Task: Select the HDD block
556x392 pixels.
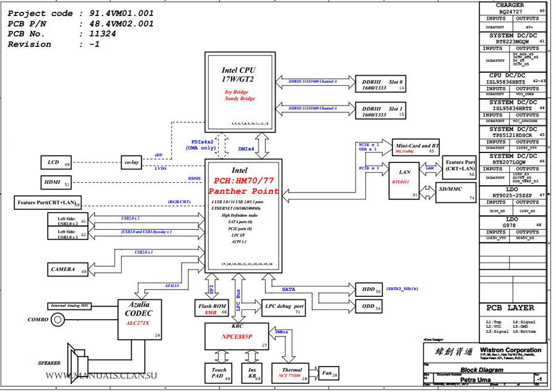Action: (x=369, y=290)
